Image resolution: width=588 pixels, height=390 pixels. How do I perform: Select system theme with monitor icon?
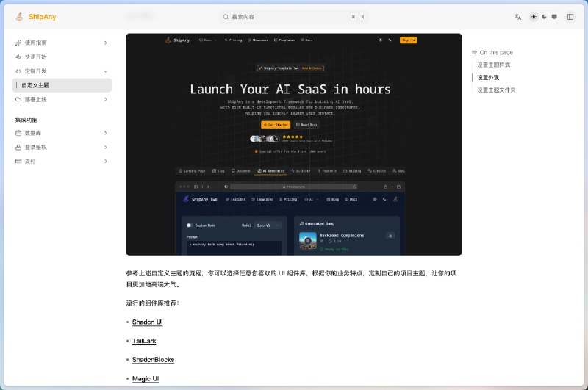(x=554, y=16)
